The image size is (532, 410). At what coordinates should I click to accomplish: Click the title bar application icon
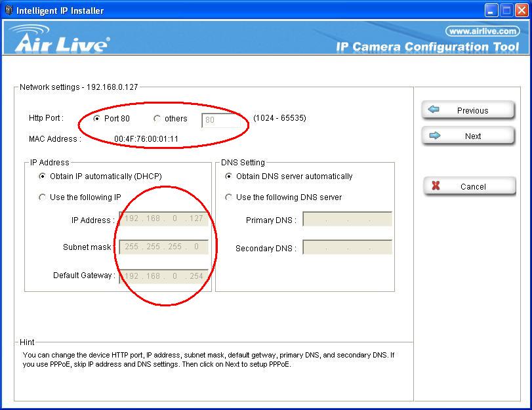(9, 10)
